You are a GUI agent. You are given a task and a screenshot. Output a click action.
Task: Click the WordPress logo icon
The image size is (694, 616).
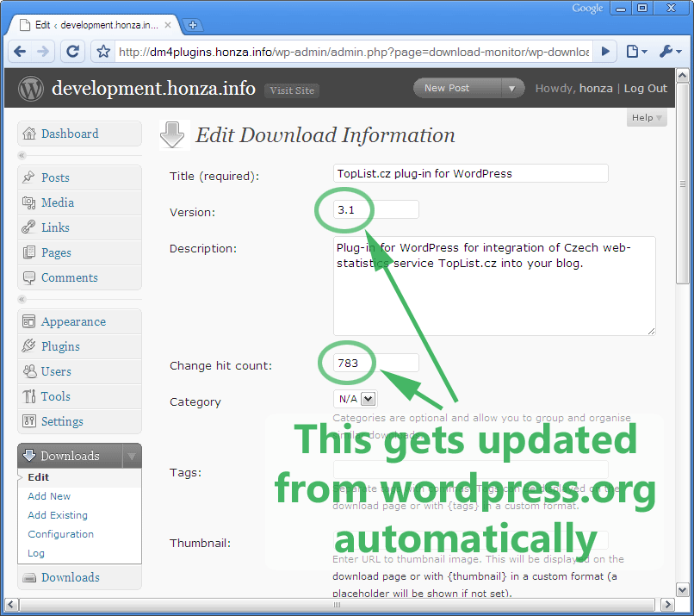coord(31,88)
